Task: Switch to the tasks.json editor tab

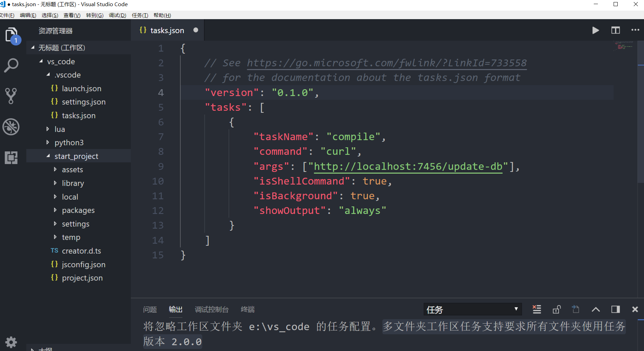Action: [x=167, y=30]
